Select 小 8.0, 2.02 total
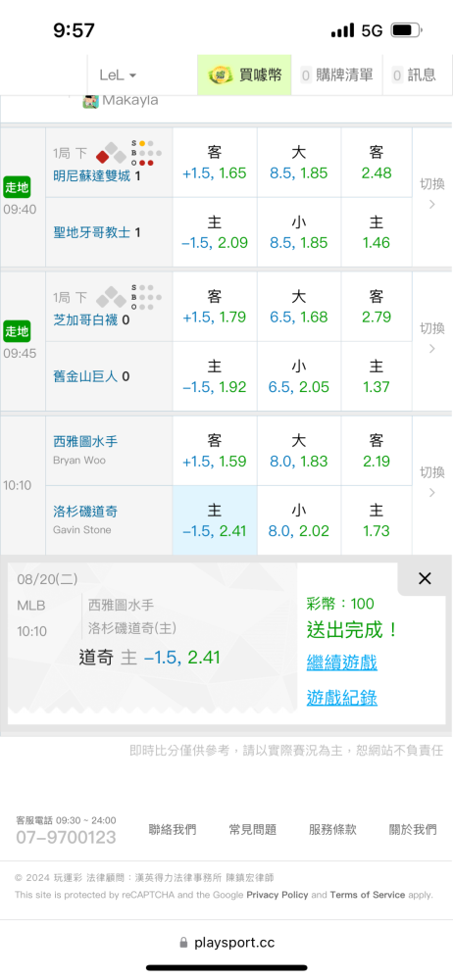This screenshot has height=980, width=453. 299,520
